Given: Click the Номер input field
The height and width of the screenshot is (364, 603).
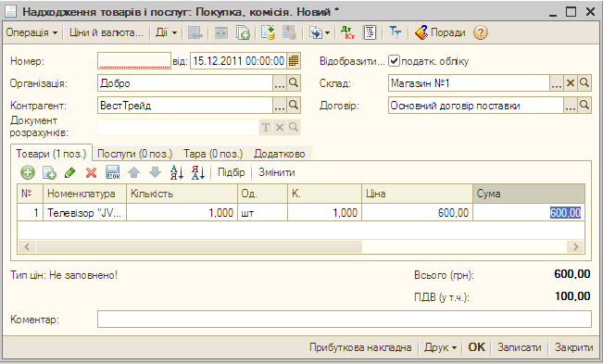Looking at the screenshot, I should (x=133, y=61).
